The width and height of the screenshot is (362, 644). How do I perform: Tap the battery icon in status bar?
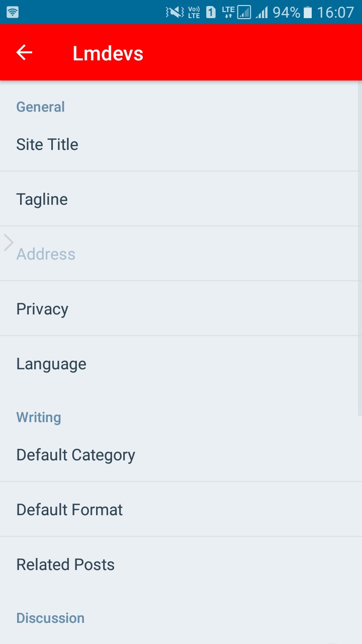tap(308, 12)
